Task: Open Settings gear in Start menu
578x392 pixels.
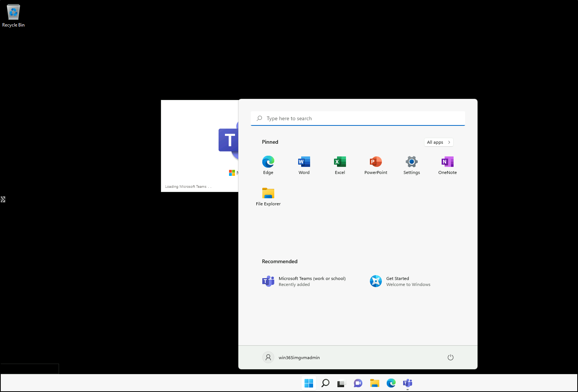Action: pyautogui.click(x=412, y=165)
